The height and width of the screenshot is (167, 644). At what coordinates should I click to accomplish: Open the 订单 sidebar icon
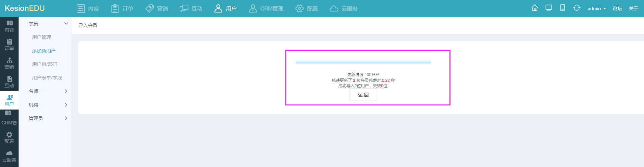coord(9,45)
